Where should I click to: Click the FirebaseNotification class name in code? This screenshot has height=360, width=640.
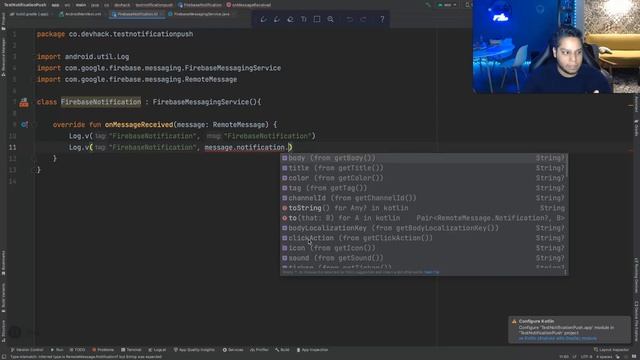point(101,102)
